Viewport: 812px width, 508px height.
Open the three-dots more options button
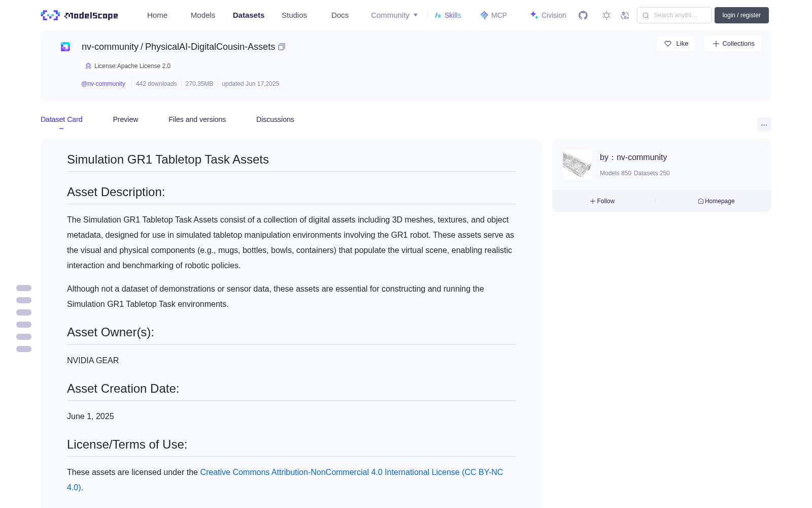point(764,124)
